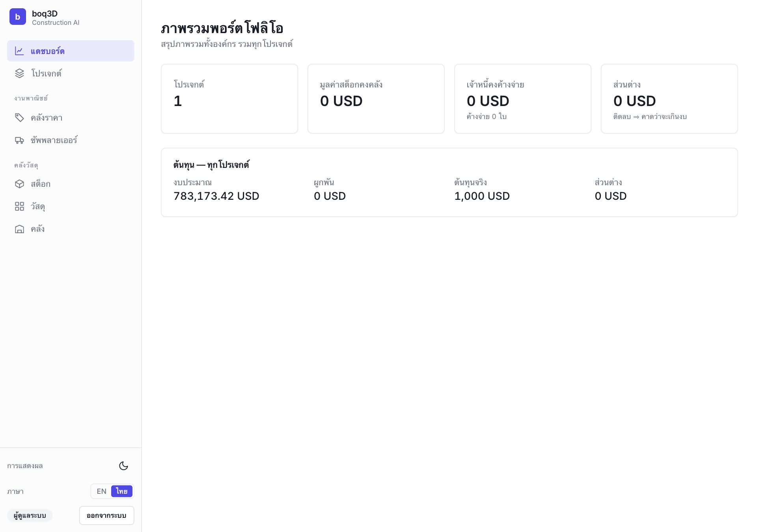Screen dimensions: 757x532
Task: Toggle dark mode with the moon icon
Action: pos(123,466)
